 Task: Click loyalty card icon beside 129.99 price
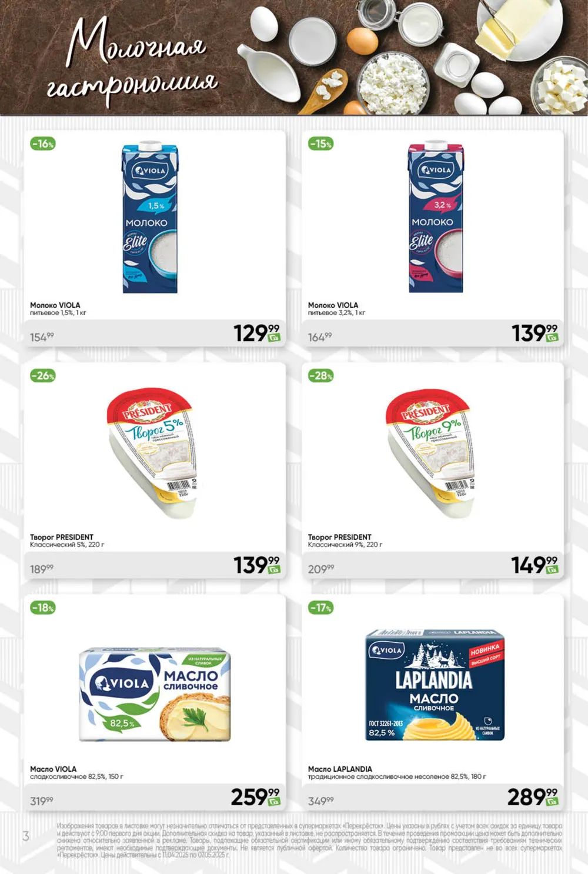point(275,338)
